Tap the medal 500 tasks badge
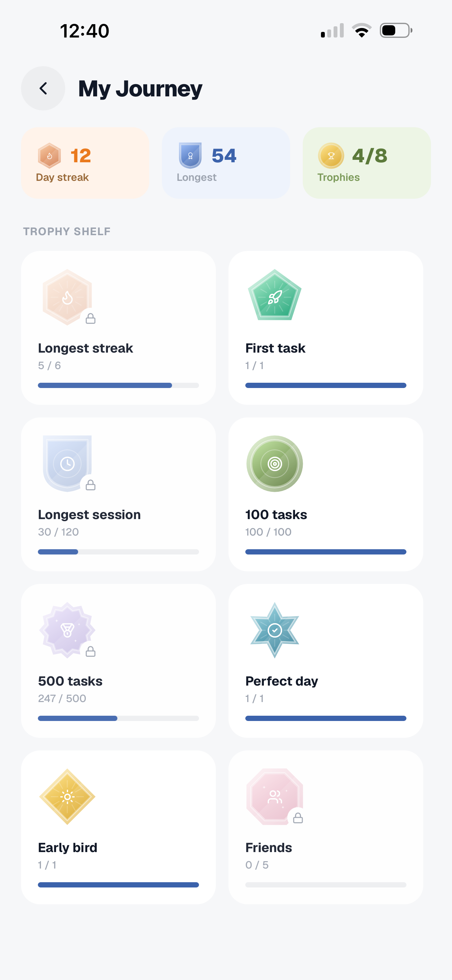 coord(67,630)
